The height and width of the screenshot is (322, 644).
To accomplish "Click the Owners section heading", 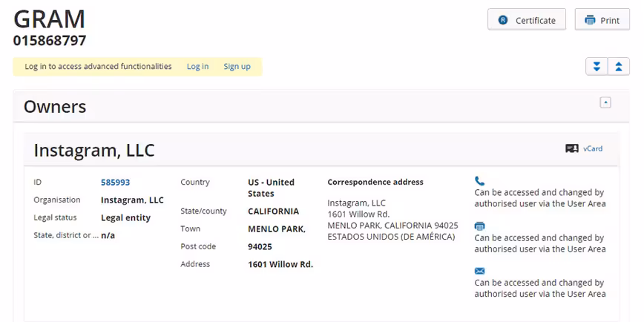I will pos(55,106).
